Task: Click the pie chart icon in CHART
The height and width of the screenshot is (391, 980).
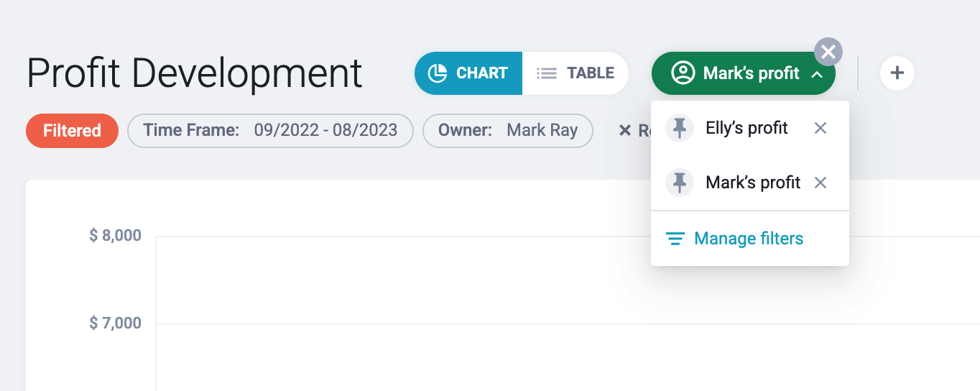Action: point(438,73)
